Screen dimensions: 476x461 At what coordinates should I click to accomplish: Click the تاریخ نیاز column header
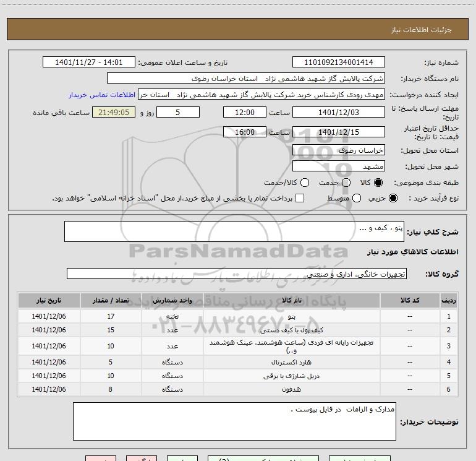49,300
